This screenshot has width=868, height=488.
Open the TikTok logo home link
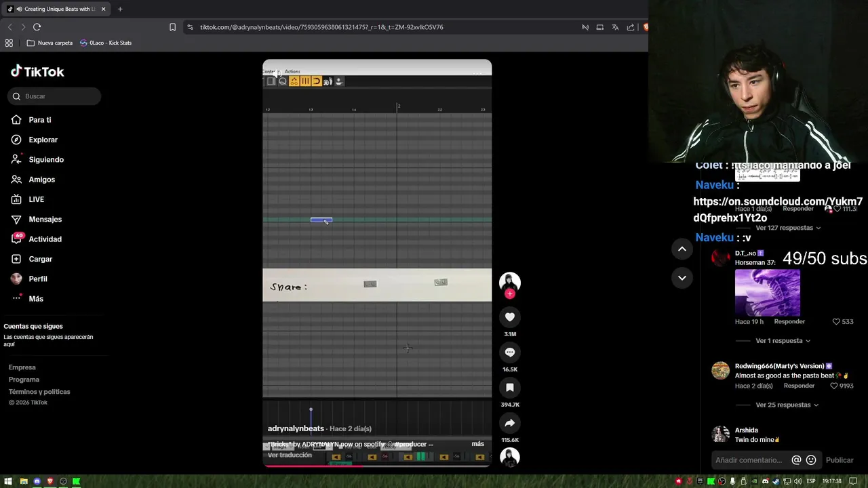pos(37,71)
